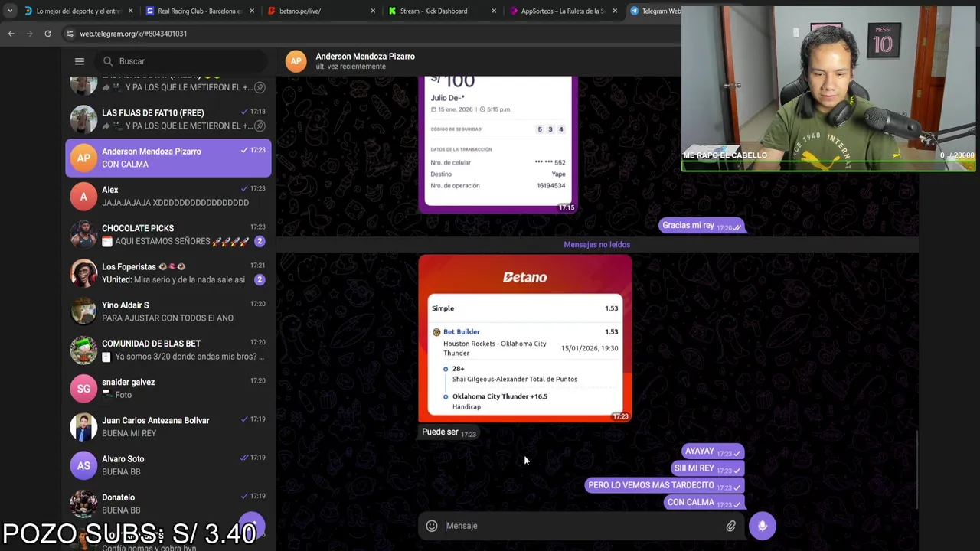The width and height of the screenshot is (980, 551).
Task: Open the snaider galvez chat
Action: pyautogui.click(x=168, y=389)
